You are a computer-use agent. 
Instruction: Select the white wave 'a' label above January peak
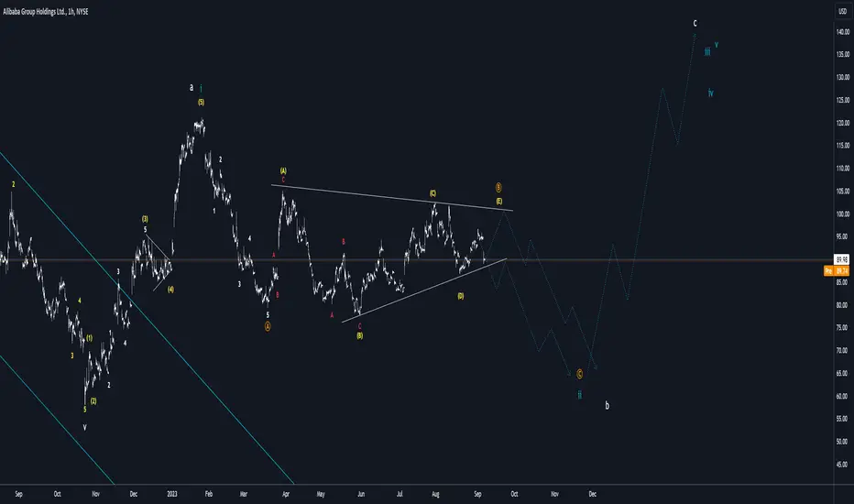(192, 87)
